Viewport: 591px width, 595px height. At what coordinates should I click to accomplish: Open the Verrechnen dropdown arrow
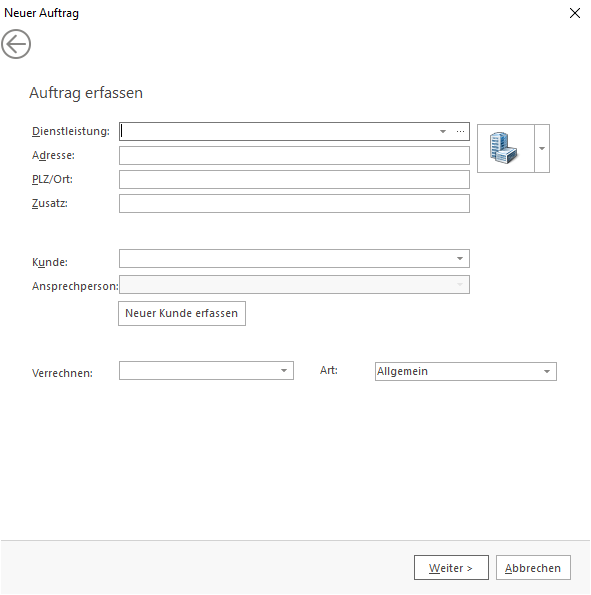[x=284, y=370]
